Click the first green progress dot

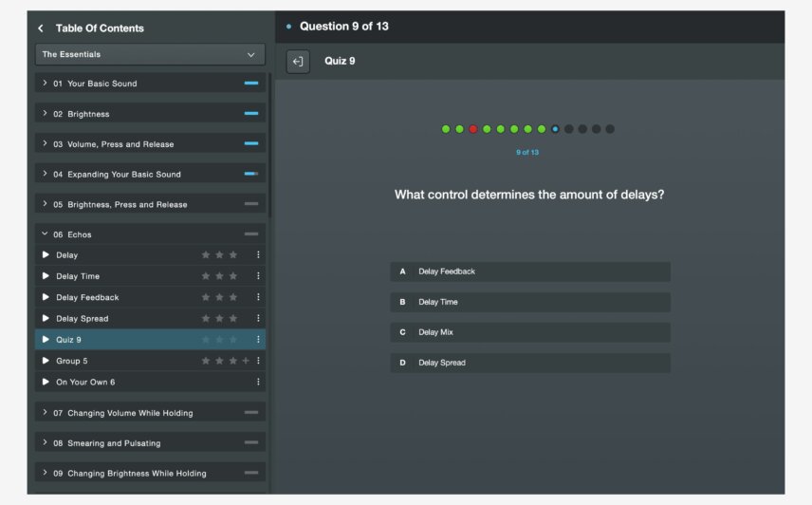coord(445,129)
